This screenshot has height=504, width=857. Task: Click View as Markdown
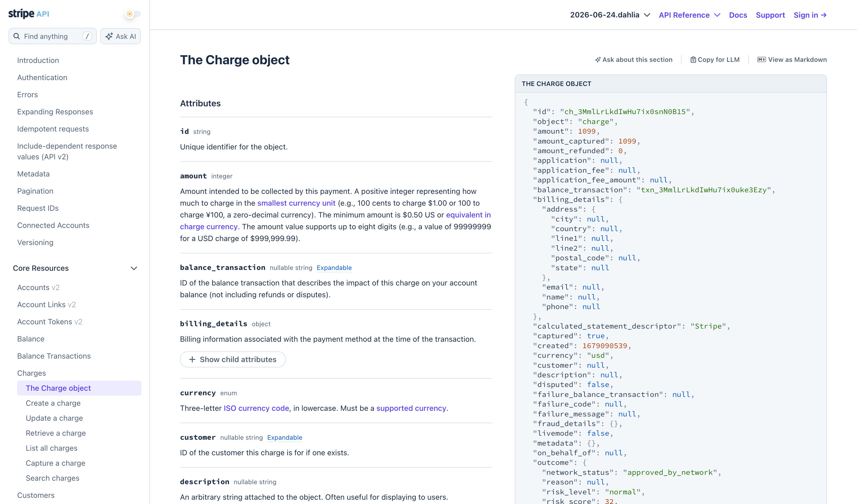(792, 59)
